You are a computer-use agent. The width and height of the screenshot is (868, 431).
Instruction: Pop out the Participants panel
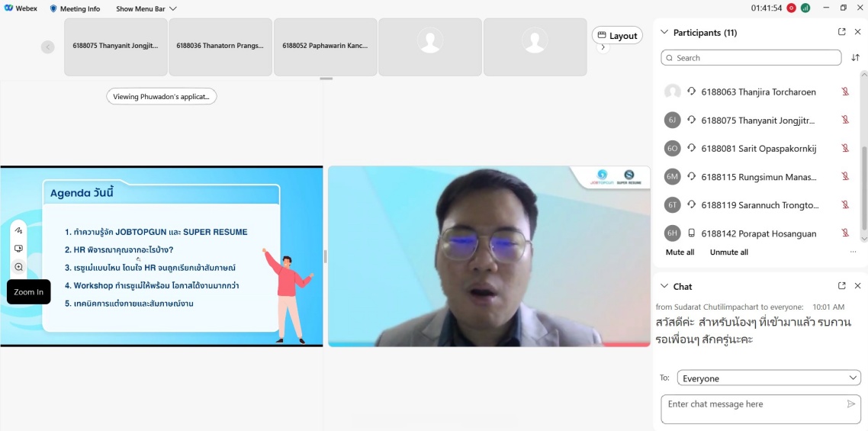(x=841, y=32)
